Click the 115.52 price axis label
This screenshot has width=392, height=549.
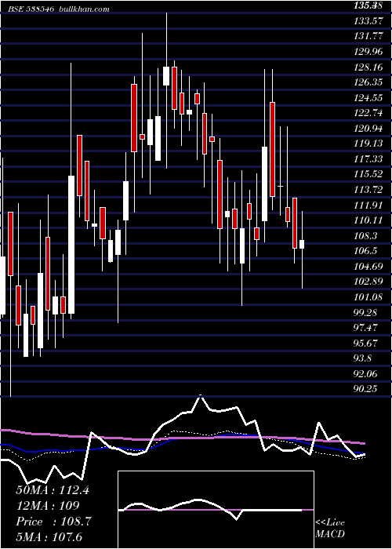tap(368, 174)
